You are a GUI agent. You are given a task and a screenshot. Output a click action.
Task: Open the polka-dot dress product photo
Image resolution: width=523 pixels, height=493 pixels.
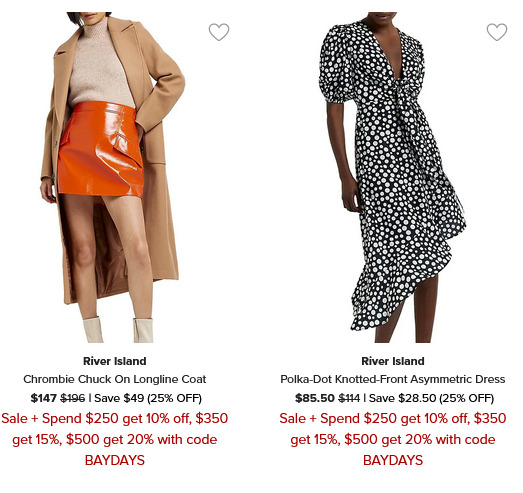click(x=392, y=177)
